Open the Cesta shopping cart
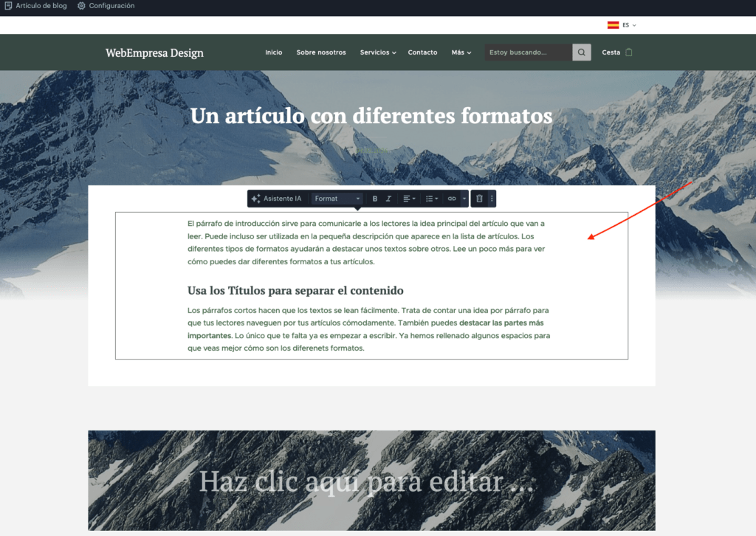The width and height of the screenshot is (756, 536). [x=617, y=52]
